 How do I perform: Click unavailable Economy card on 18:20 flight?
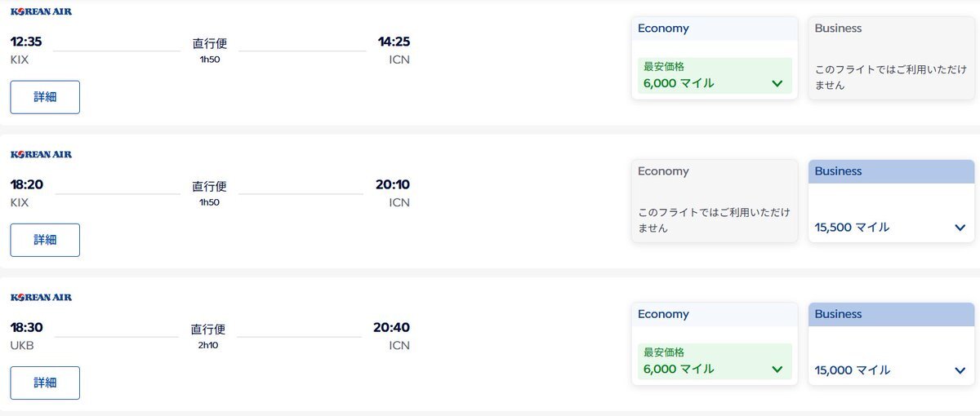tap(715, 201)
